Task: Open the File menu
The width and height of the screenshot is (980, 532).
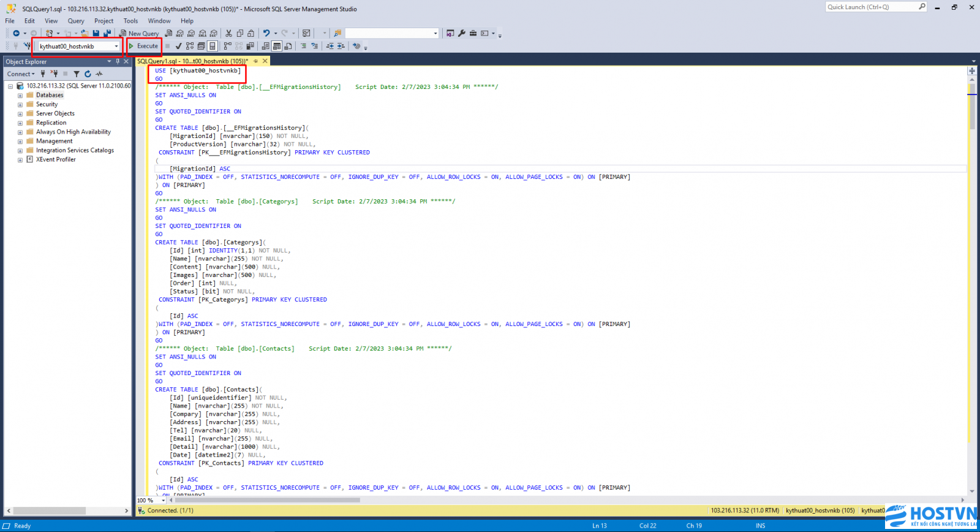Action: coord(10,21)
